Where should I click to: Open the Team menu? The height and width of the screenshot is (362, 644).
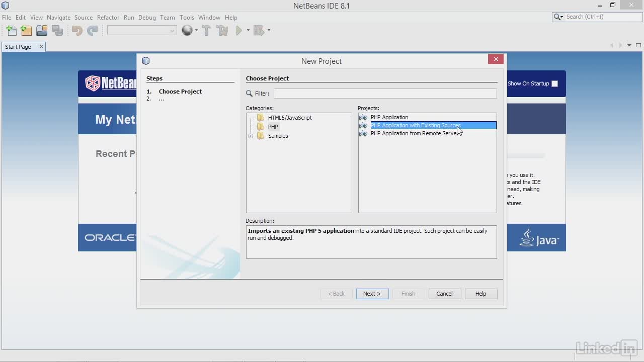click(x=168, y=17)
